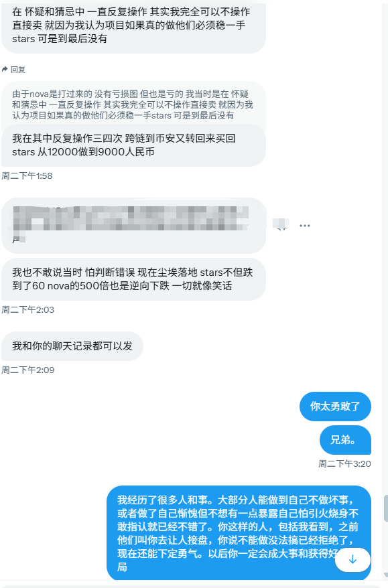The image size is (388, 588).
Task: Select the blurred message bubble
Action: [x=133, y=226]
